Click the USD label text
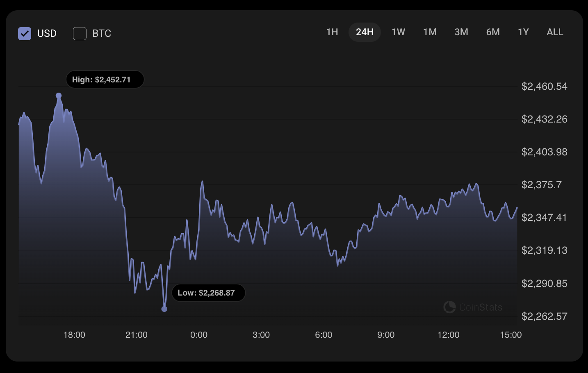Image resolution: width=588 pixels, height=373 pixels. click(x=47, y=34)
